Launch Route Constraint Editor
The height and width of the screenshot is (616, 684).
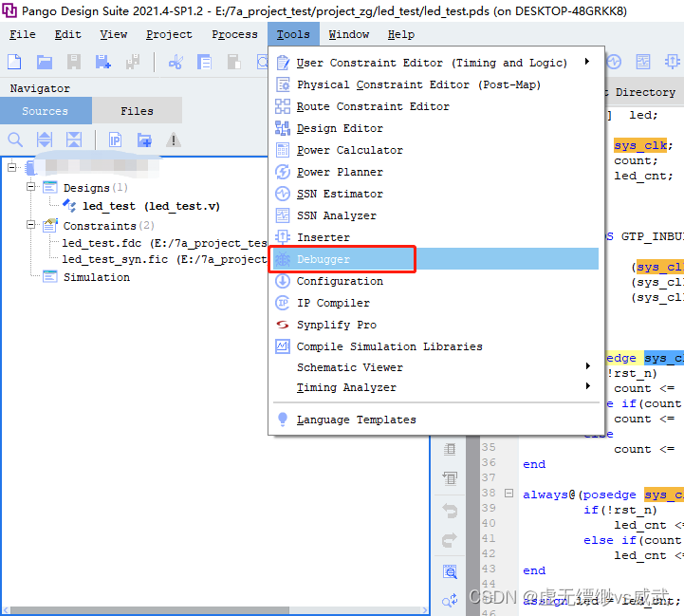point(435,106)
